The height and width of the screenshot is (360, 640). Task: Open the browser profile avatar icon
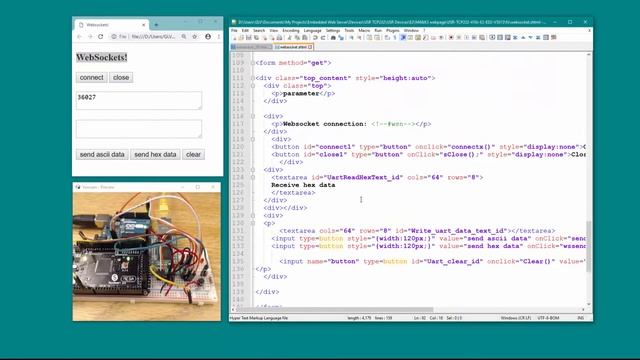pyautogui.click(x=208, y=37)
